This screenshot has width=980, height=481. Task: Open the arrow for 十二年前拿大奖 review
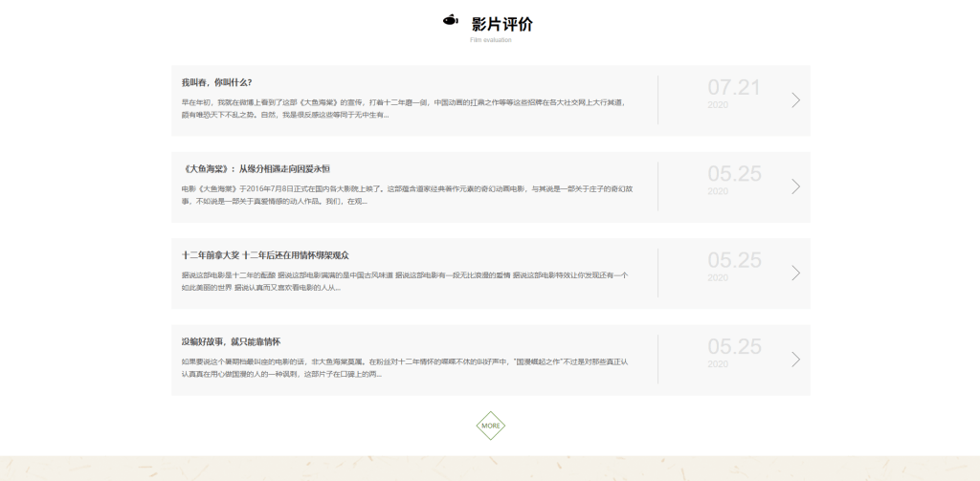point(795,273)
